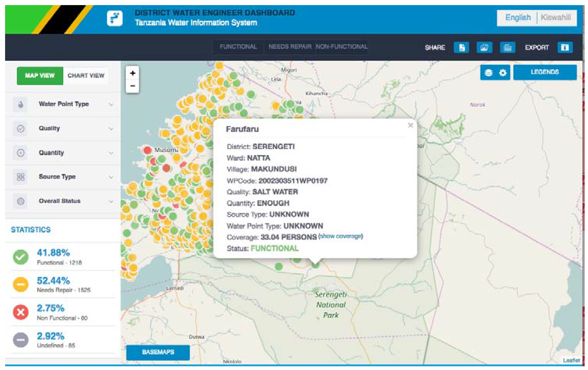The height and width of the screenshot is (370, 588).
Task: Open the LEGENDS panel button
Action: coord(545,72)
